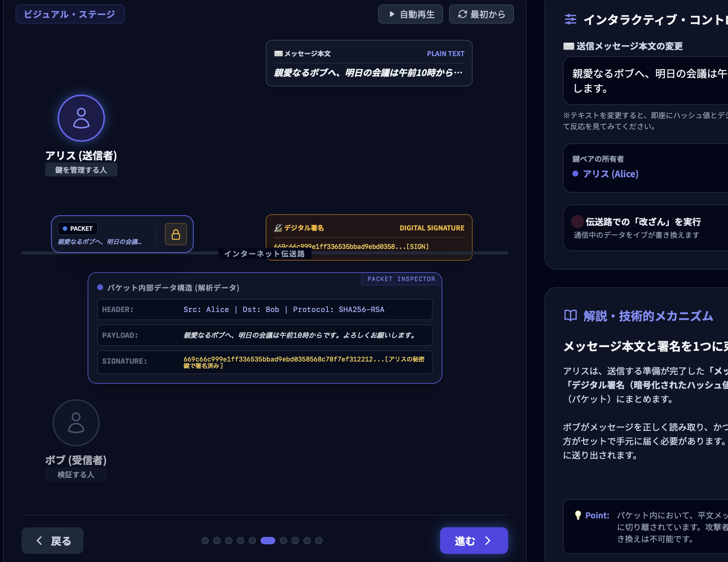Click the 最初から restart button
The image size is (728, 562).
481,14
